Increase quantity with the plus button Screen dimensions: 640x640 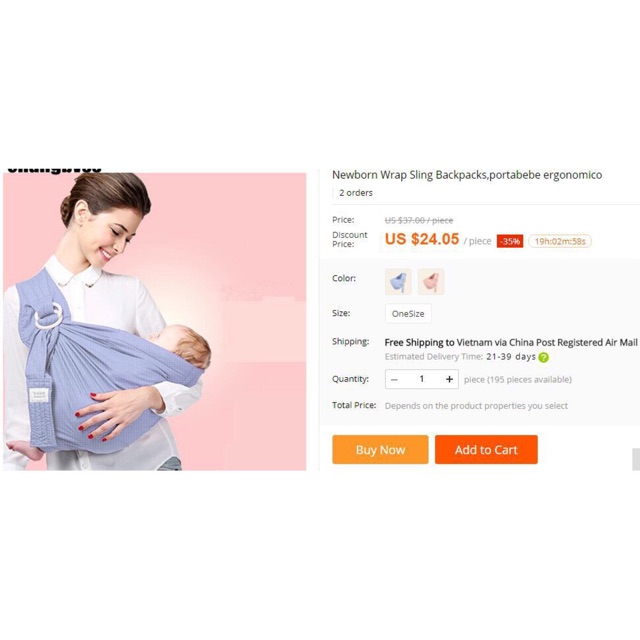click(x=449, y=379)
